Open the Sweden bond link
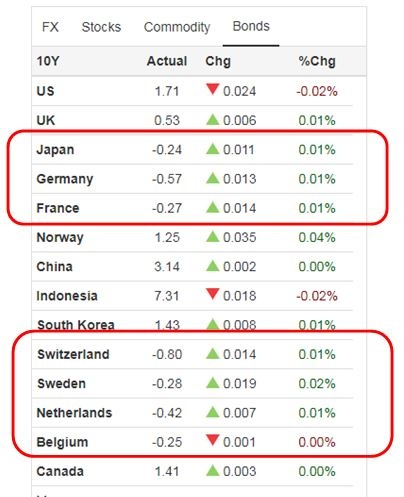The height and width of the screenshot is (497, 404). 62,384
